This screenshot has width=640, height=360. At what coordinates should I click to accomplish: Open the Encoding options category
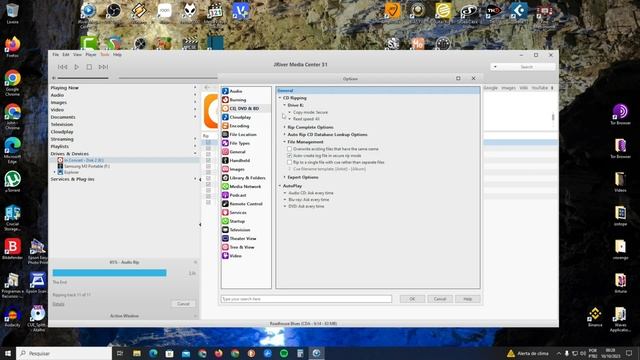[239, 126]
